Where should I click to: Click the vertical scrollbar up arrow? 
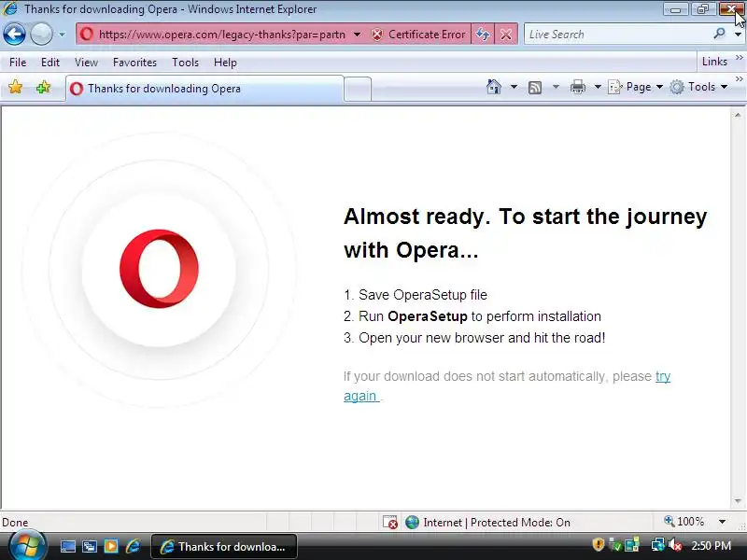(x=738, y=115)
